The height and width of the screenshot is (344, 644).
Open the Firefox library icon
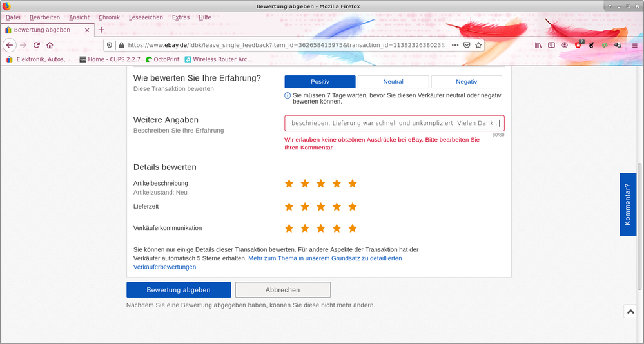(x=538, y=45)
